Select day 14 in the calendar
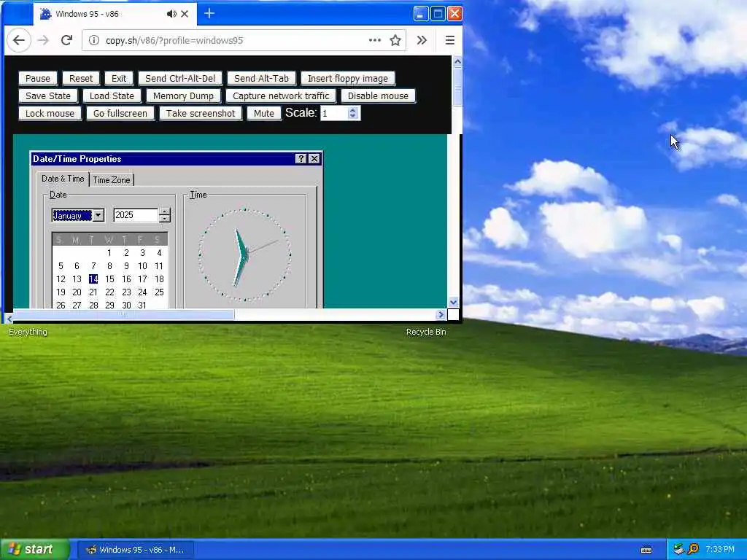This screenshot has width=747, height=560. 93,279
